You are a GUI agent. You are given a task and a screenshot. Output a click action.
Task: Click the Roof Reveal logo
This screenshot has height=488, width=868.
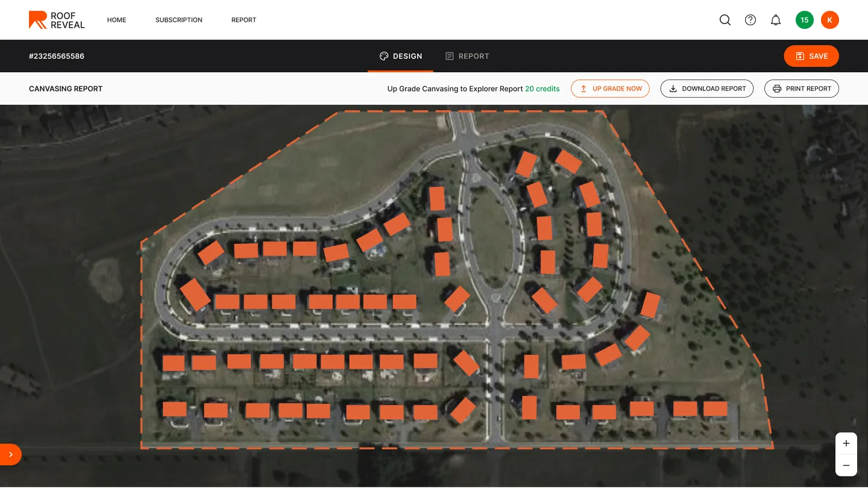57,20
